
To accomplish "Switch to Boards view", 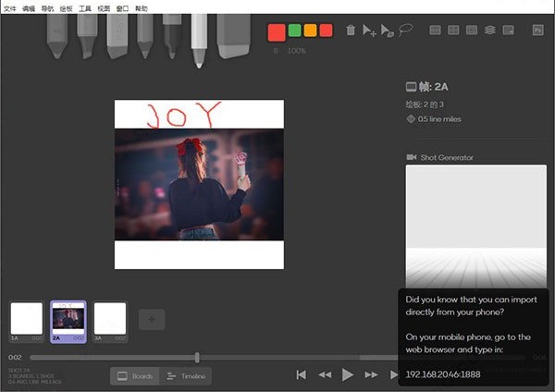I will 134,376.
